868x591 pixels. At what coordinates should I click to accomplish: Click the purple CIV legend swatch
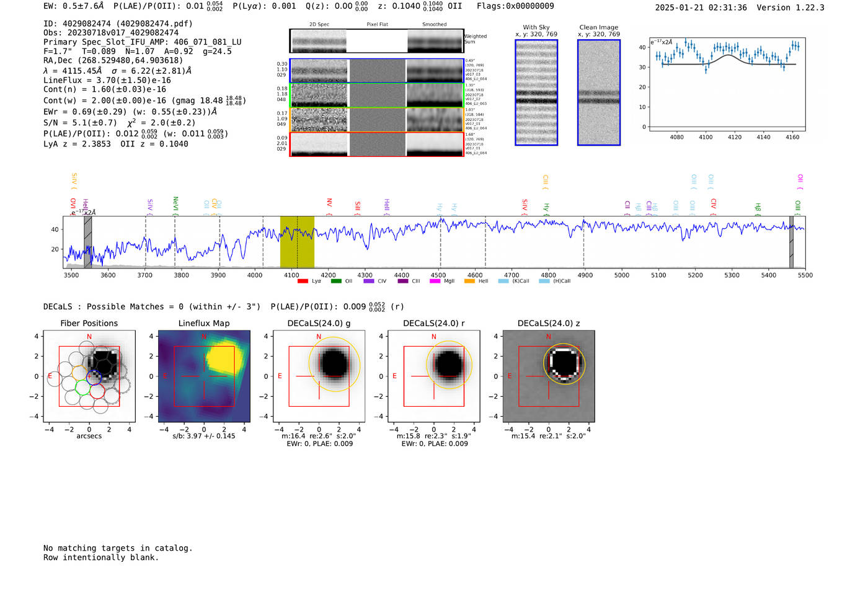[x=369, y=281]
